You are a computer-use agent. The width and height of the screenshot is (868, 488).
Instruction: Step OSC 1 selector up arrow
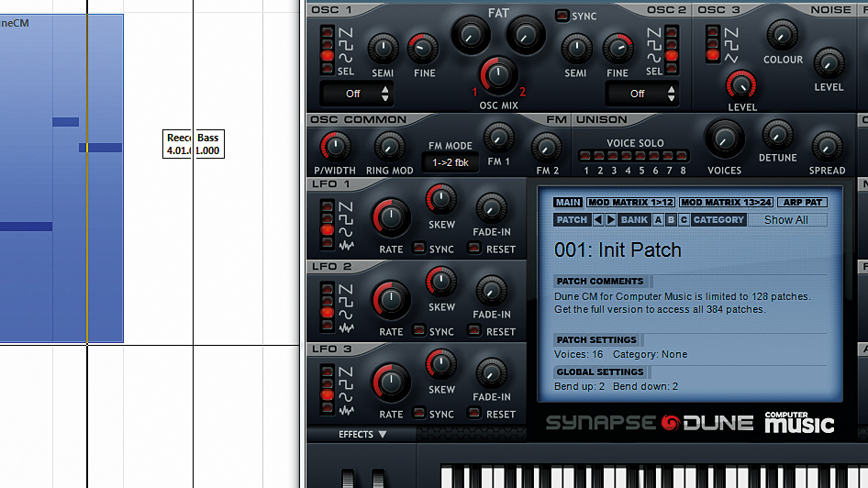coord(384,88)
